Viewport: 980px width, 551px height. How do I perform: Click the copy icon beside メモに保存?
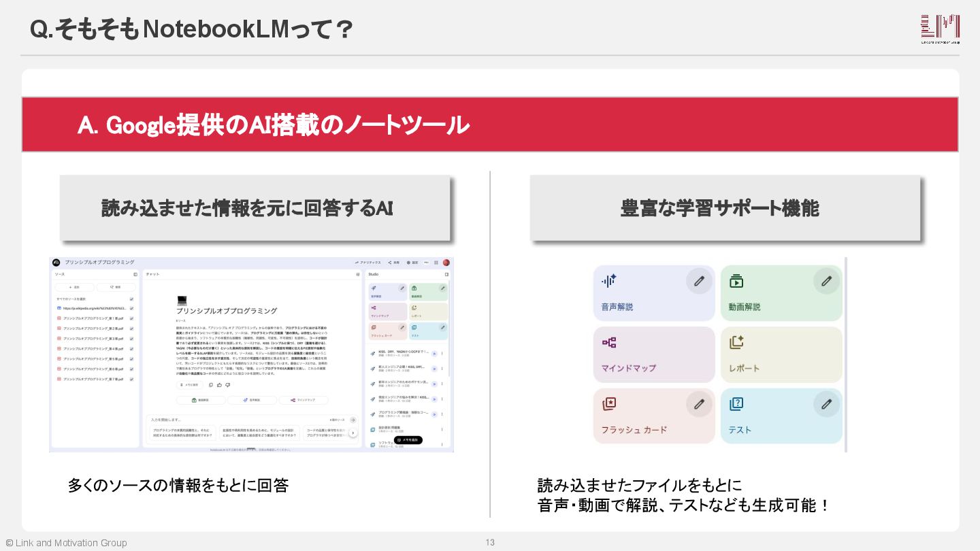click(211, 385)
